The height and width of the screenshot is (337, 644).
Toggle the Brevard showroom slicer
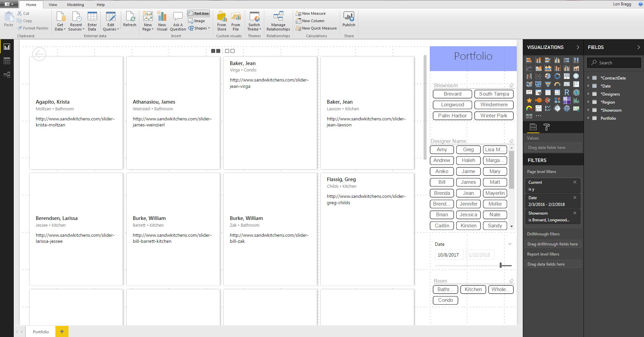click(x=452, y=94)
